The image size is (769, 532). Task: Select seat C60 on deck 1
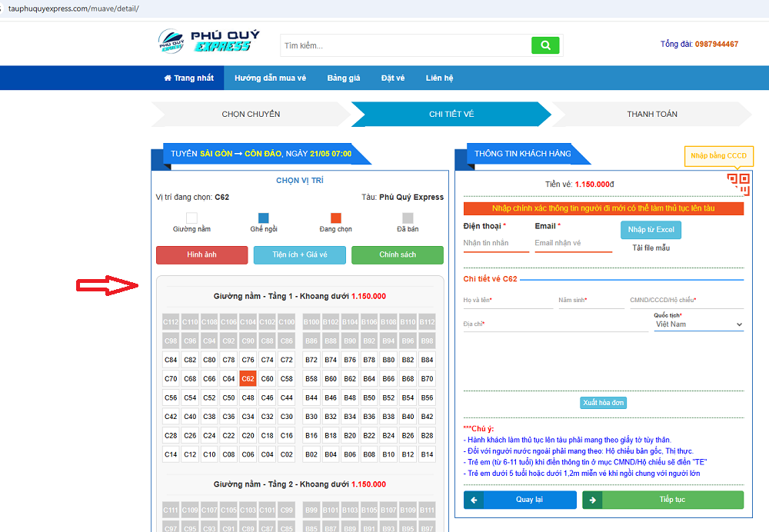pos(268,378)
